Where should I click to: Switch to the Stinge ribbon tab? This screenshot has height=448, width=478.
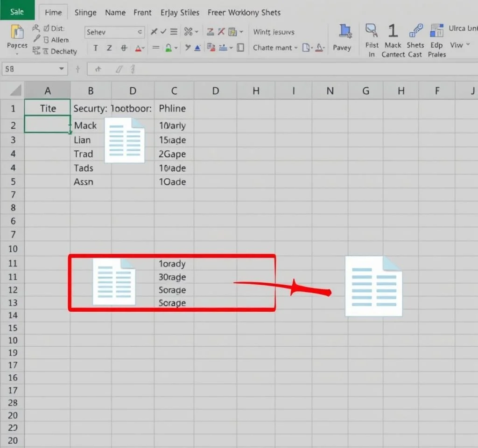click(x=85, y=13)
